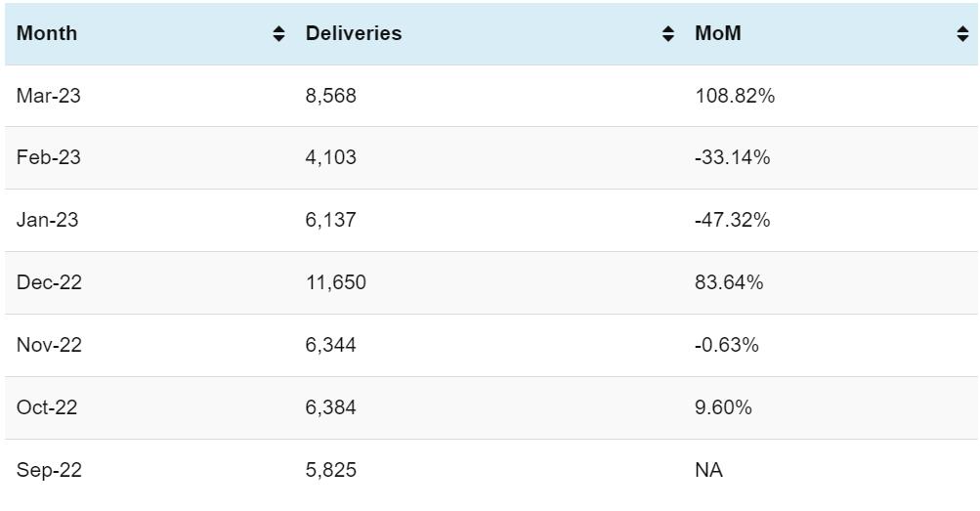980x511 pixels.
Task: Select the -47.32% MoM cell
Action: [x=733, y=220]
